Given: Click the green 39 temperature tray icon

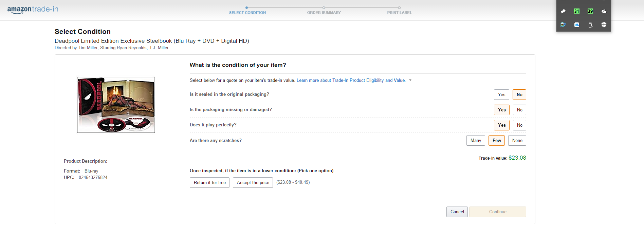Looking at the screenshot, I should click(x=590, y=11).
